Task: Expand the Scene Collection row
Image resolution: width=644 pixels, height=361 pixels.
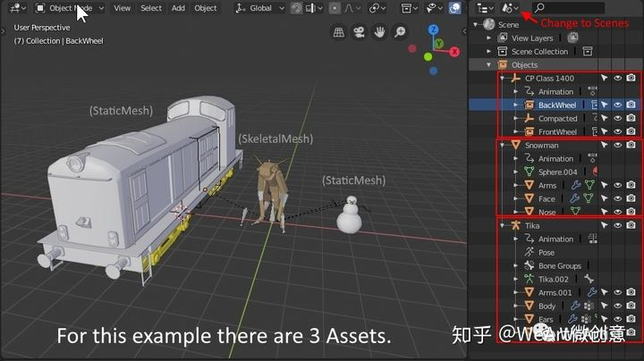Action: point(488,52)
